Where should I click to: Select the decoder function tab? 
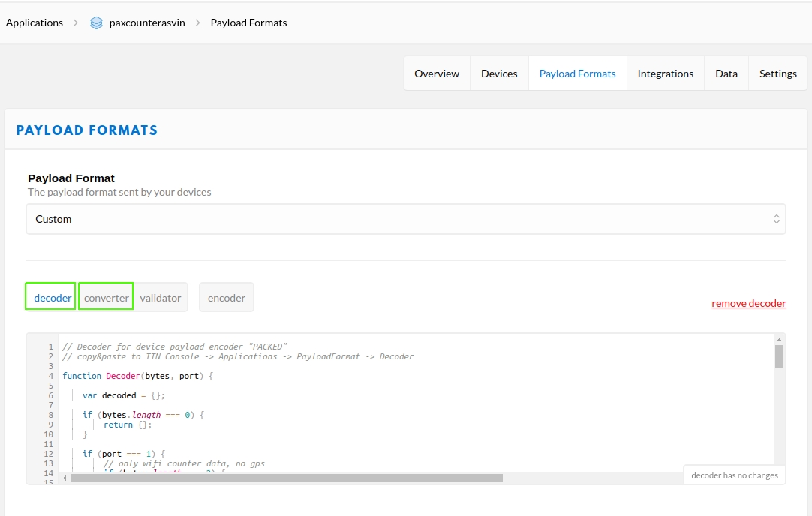(x=53, y=298)
